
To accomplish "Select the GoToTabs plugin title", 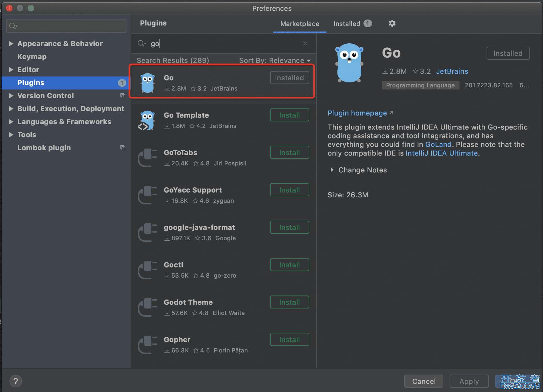I will coord(180,152).
